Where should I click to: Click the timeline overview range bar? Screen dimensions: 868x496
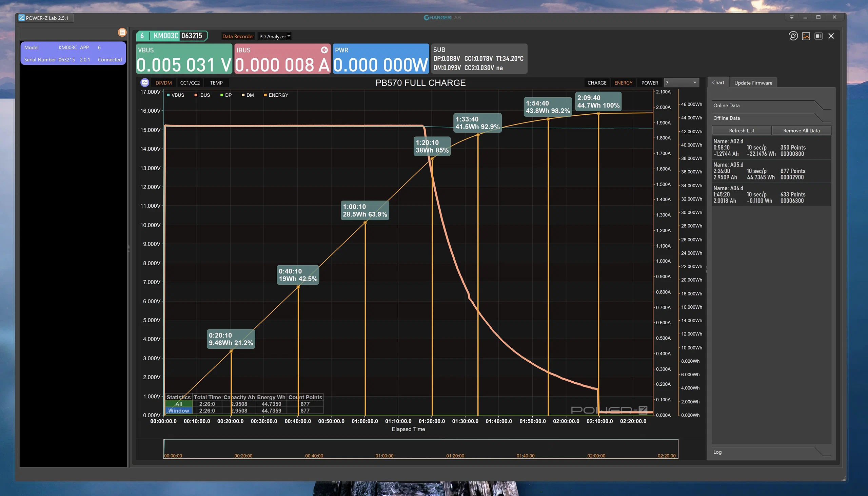(421, 449)
